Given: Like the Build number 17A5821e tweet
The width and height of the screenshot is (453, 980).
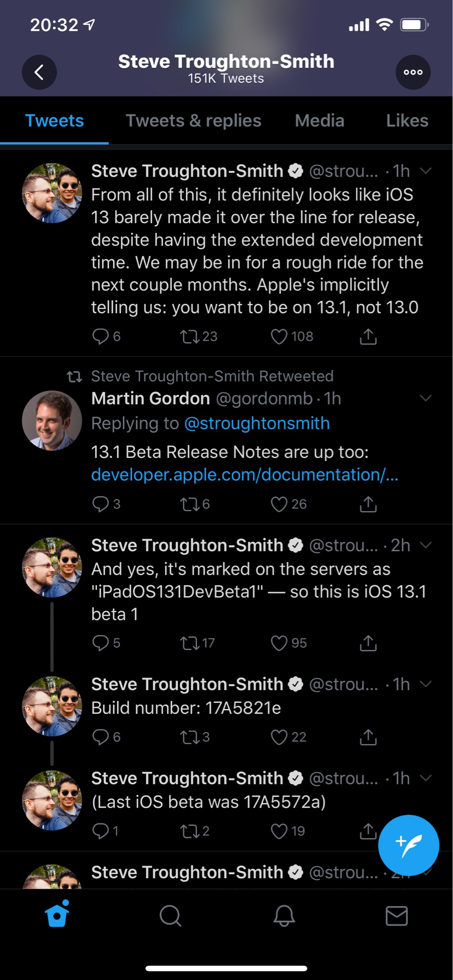Looking at the screenshot, I should coord(279,737).
